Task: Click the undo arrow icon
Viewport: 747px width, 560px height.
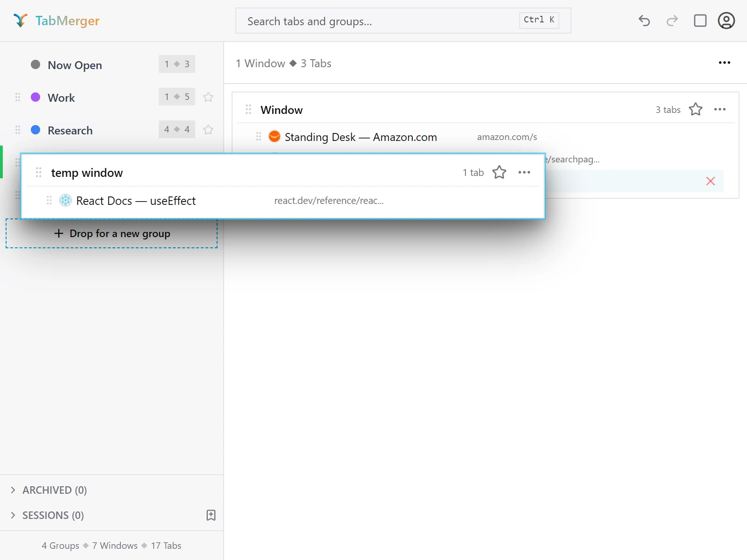Action: pos(644,21)
